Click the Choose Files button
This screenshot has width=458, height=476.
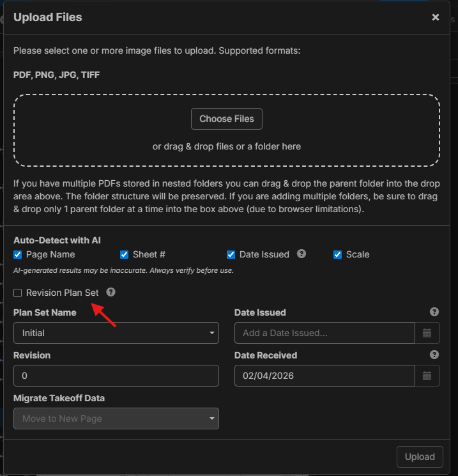[x=226, y=119]
